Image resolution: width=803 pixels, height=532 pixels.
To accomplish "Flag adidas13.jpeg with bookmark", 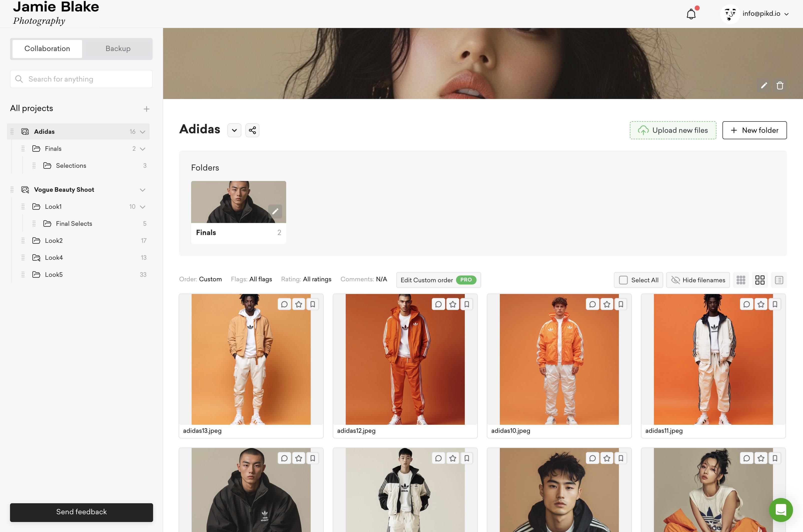I will (x=313, y=304).
